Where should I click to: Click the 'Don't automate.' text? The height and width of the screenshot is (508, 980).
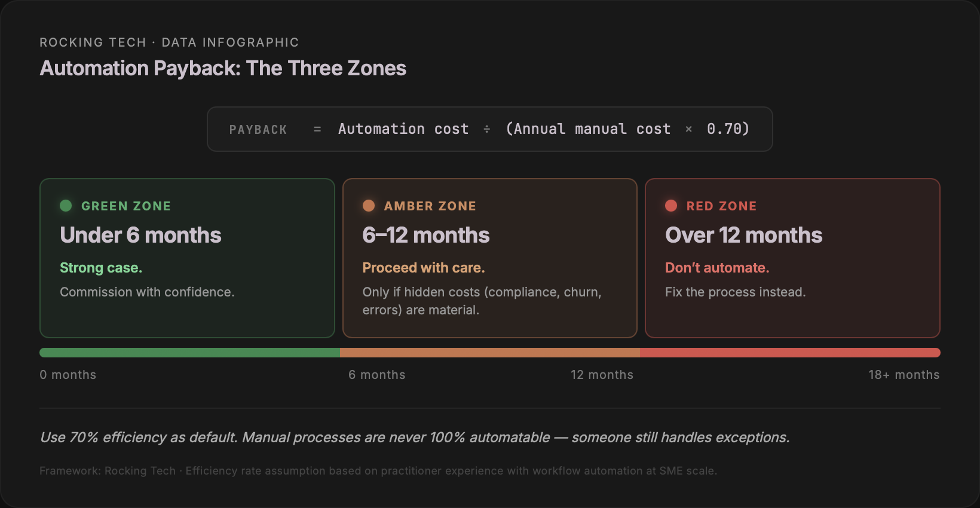click(x=717, y=268)
